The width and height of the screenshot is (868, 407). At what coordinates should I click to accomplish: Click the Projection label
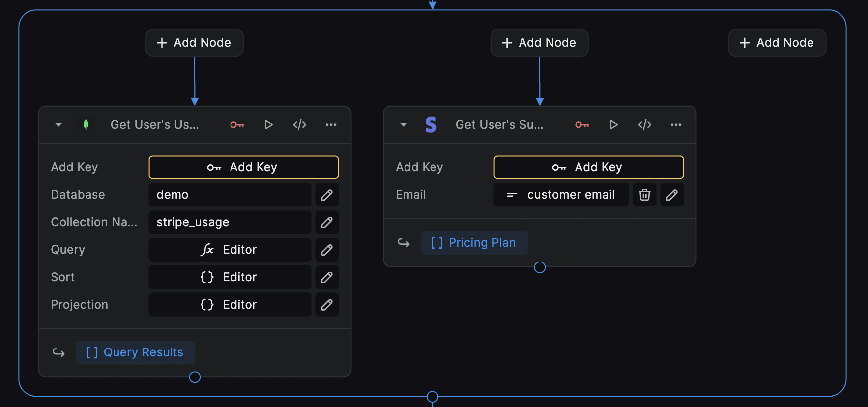coord(80,305)
